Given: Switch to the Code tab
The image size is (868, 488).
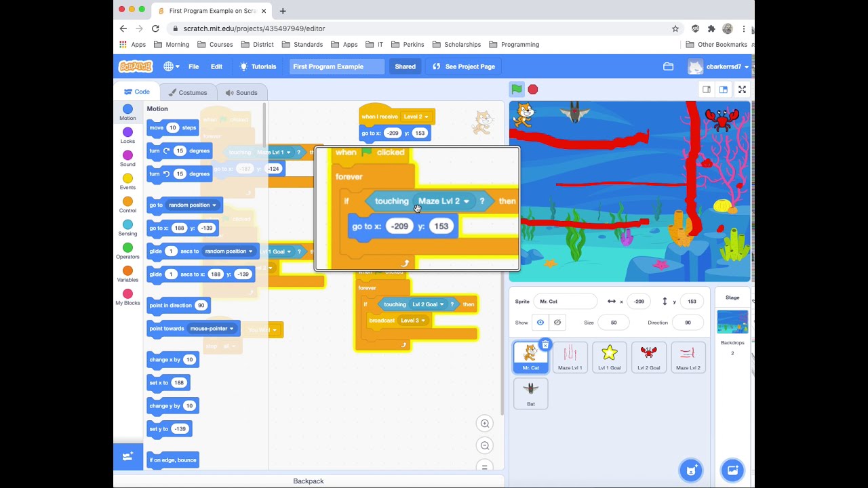Looking at the screenshot, I should (136, 92).
